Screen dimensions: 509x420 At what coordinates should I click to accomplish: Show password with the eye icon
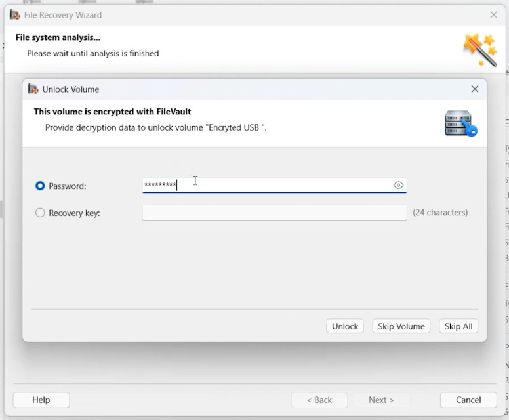(x=398, y=185)
